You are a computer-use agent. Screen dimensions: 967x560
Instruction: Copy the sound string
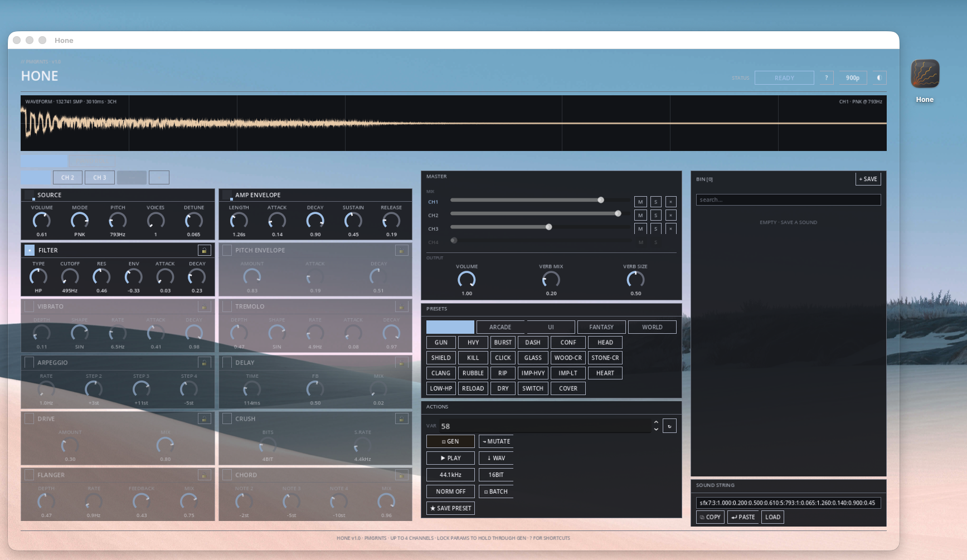[710, 517]
